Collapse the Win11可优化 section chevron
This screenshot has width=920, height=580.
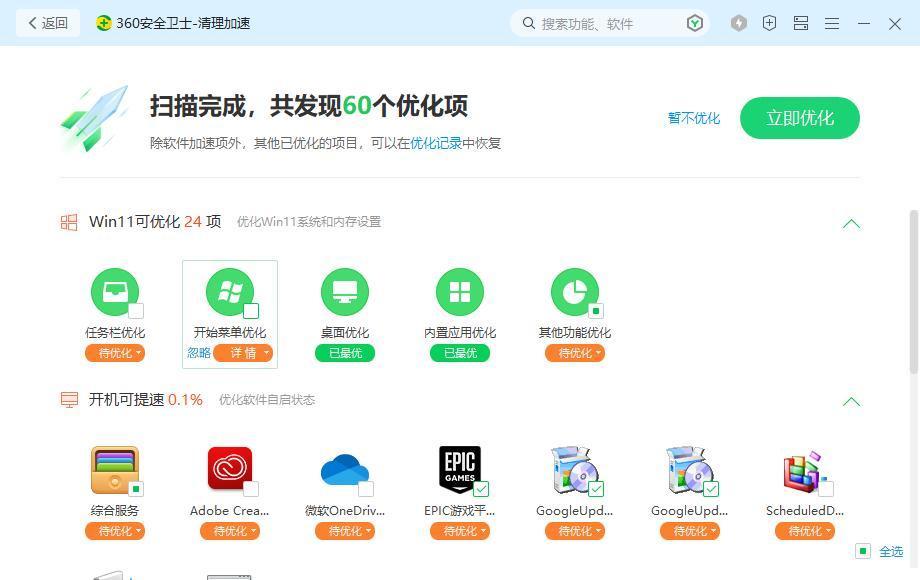click(851, 223)
